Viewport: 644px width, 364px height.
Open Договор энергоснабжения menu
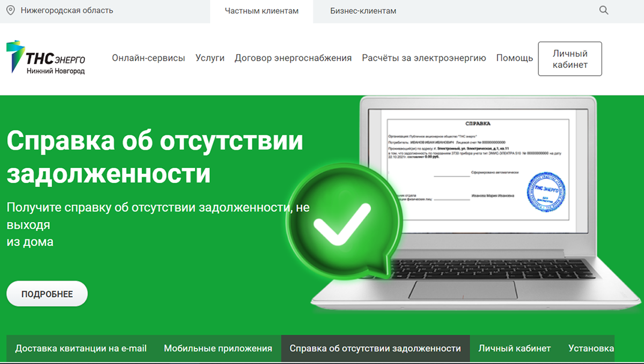coord(293,58)
